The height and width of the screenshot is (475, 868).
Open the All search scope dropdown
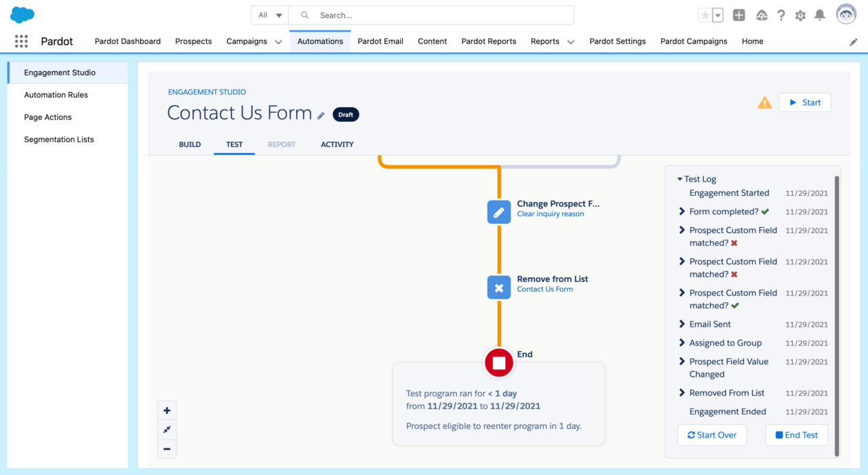[270, 15]
